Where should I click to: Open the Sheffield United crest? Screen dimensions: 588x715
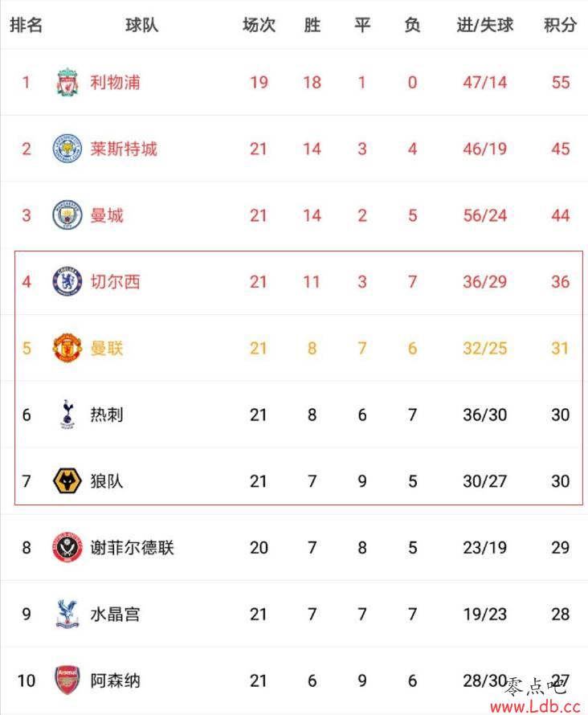[x=67, y=547]
